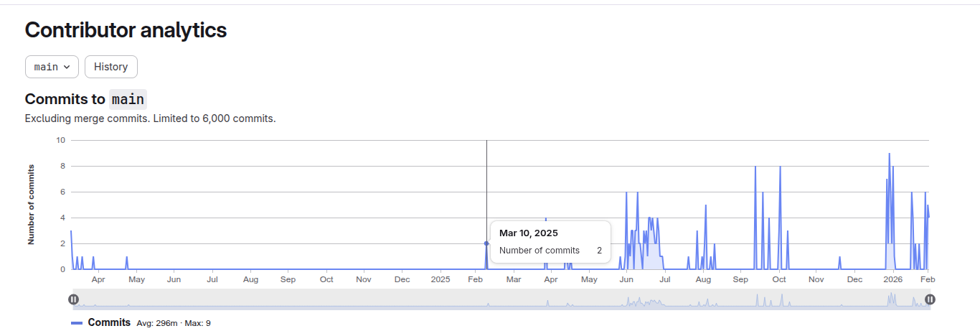Click the left zoom slider handle
Screen dimensions: 980x331
73,299
